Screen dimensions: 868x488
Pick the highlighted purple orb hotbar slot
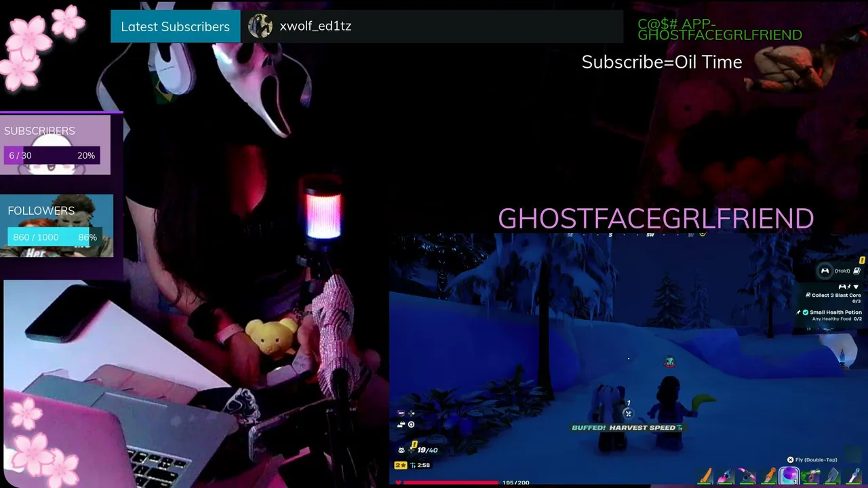[x=789, y=476]
